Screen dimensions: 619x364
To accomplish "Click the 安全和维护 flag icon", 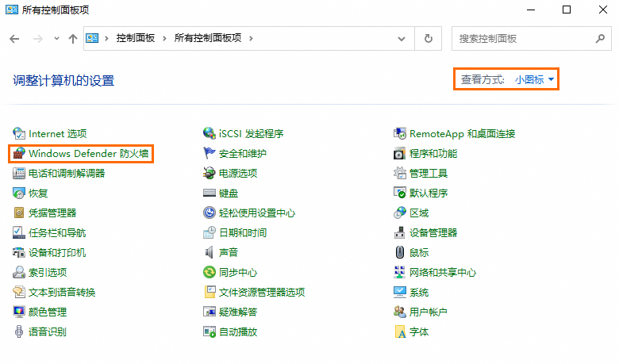I will click(x=210, y=154).
